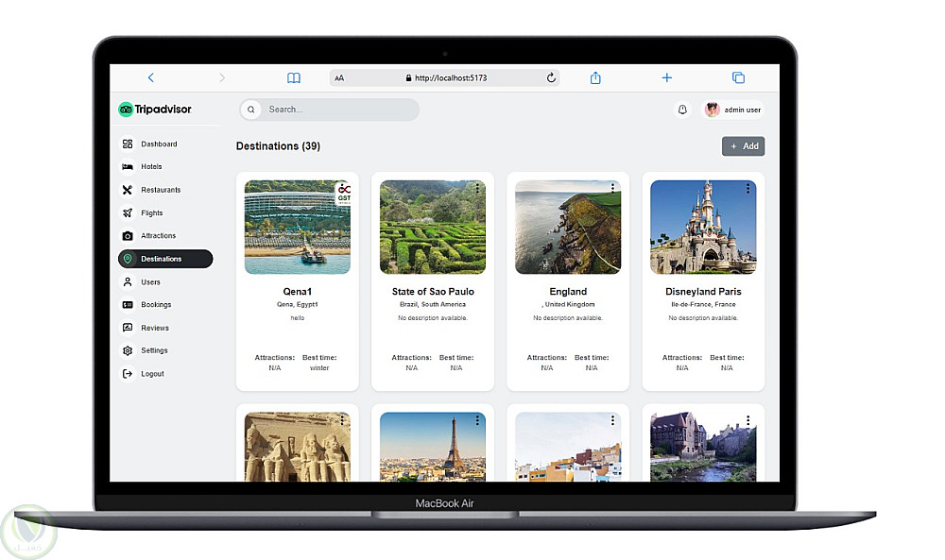The width and height of the screenshot is (945, 560).
Task: Open the Disneyland Paris card three-dot menu
Action: pos(747,189)
